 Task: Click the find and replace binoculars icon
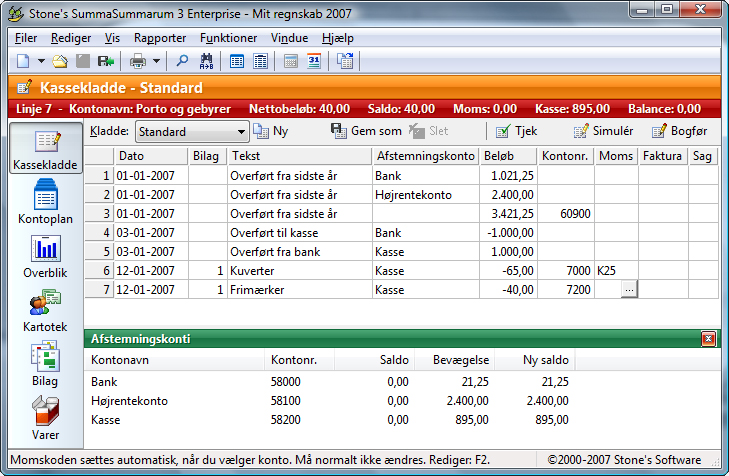(206, 61)
